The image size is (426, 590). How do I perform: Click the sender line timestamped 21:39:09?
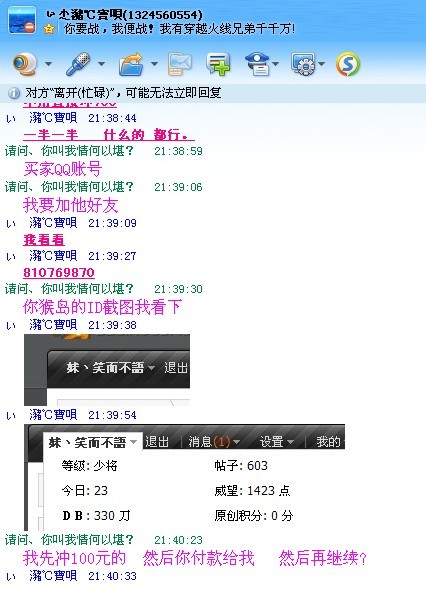72,223
